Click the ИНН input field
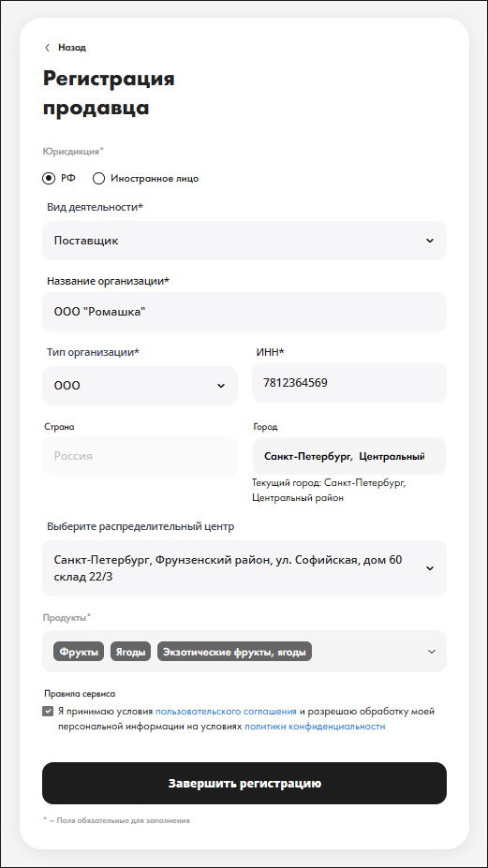This screenshot has height=868, width=488. point(349,383)
